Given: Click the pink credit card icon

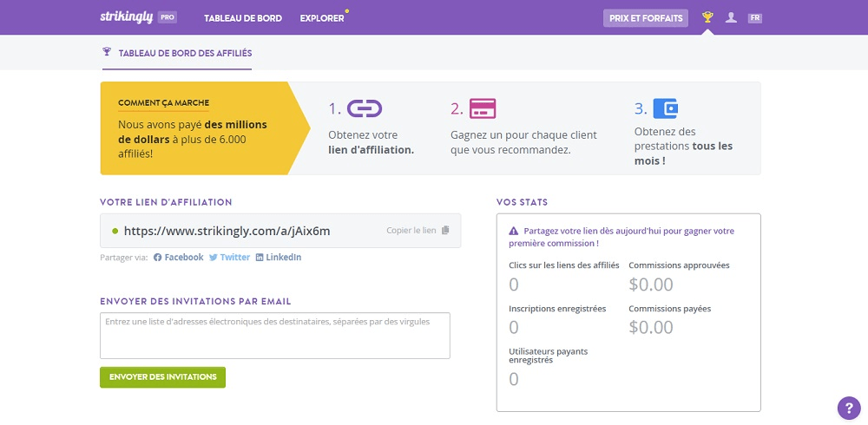Looking at the screenshot, I should coord(483,108).
